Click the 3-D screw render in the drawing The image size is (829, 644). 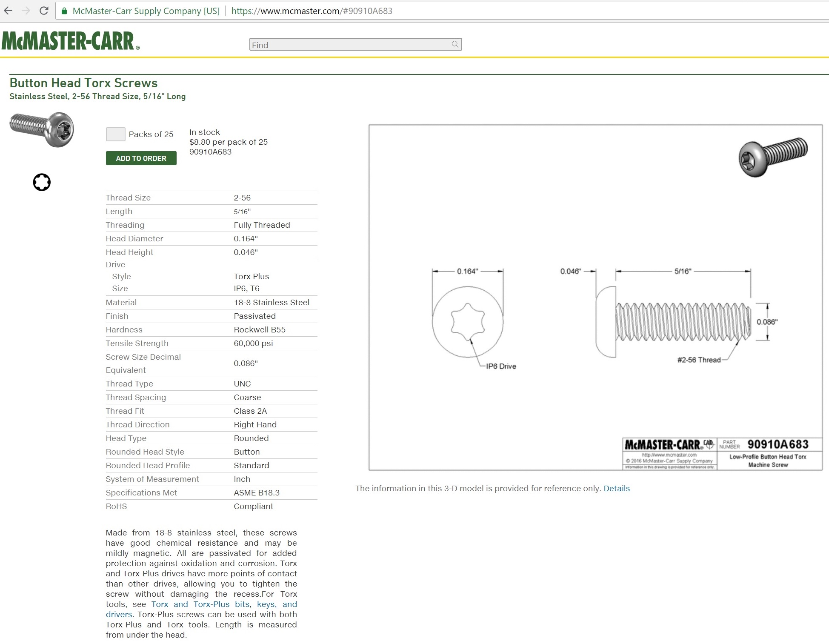pyautogui.click(x=772, y=156)
